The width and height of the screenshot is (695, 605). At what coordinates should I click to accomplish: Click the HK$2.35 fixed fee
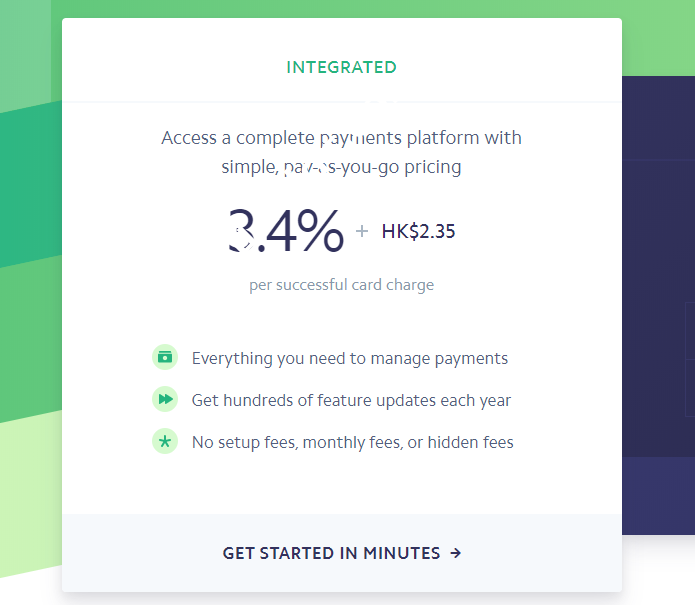click(x=418, y=232)
